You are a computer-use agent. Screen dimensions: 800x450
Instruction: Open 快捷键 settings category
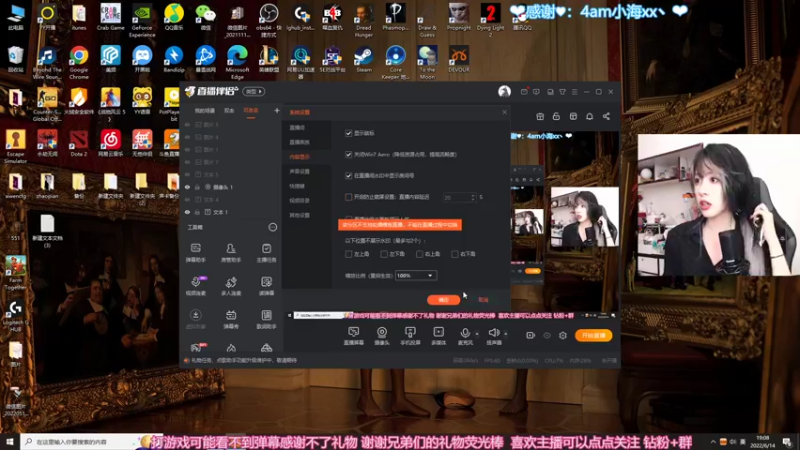(x=297, y=186)
